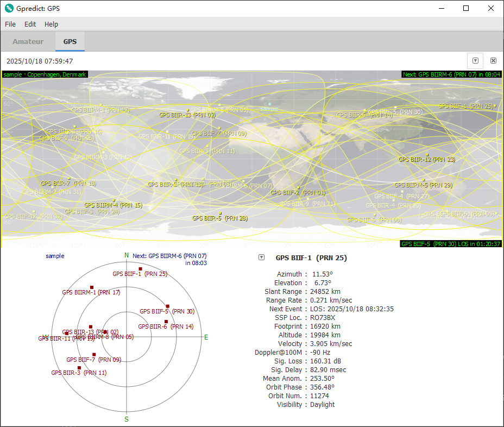Viewport: 504px width, 427px height.
Task: Click the date and time readout 2025/10/18
Action: (x=40, y=61)
